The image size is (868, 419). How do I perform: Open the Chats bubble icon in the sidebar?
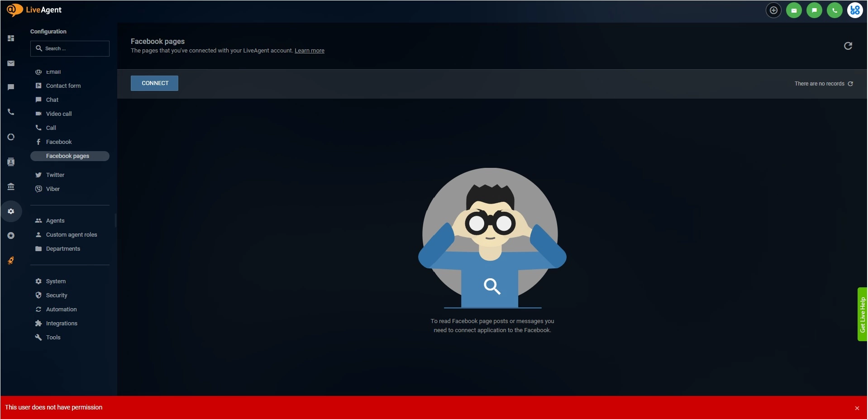[11, 87]
